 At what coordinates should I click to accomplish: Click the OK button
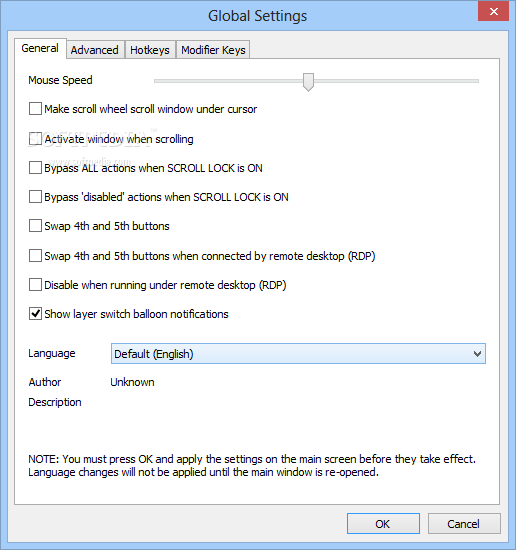pos(383,524)
